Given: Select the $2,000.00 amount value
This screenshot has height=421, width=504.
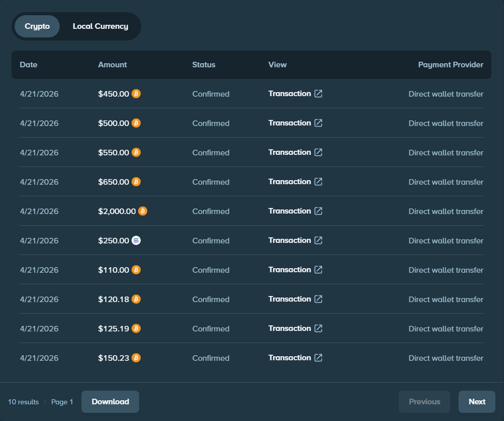Looking at the screenshot, I should click(117, 211).
